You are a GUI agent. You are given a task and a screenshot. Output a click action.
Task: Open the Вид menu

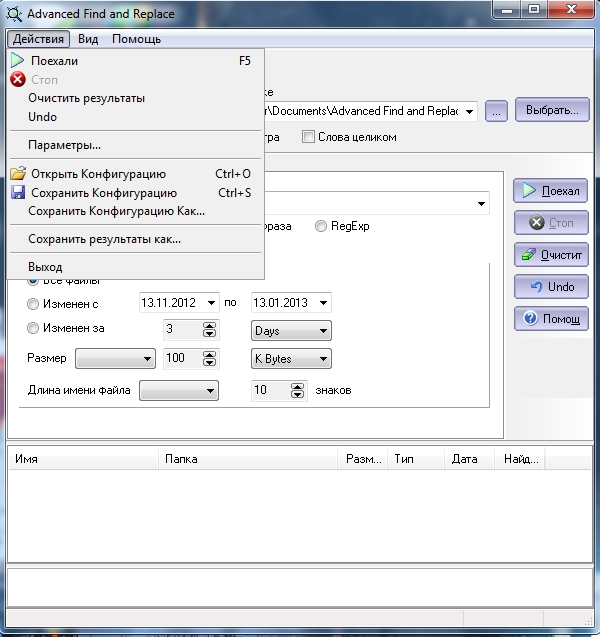point(88,39)
